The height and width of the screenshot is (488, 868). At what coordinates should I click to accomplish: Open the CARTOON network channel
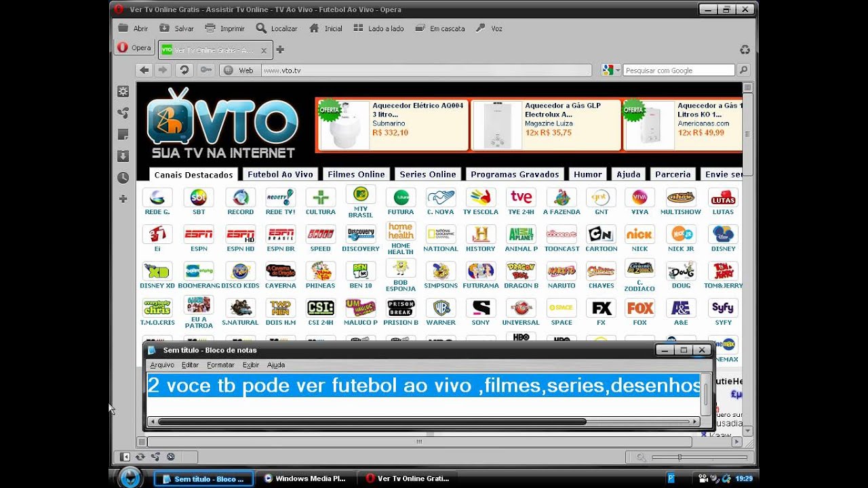click(601, 234)
